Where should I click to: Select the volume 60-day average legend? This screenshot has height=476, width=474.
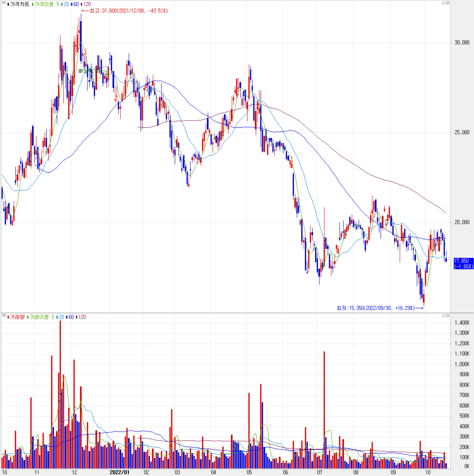70,317
